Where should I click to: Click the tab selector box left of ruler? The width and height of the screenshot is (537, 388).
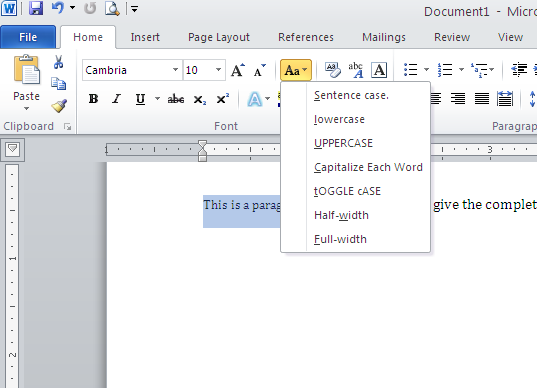pos(13,149)
